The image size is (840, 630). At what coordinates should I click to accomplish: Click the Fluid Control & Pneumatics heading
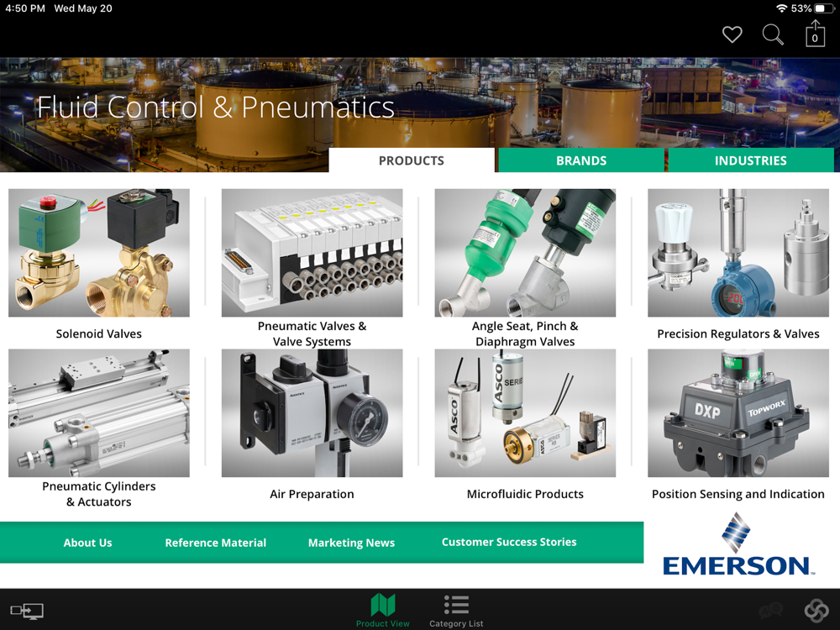pos(216,107)
